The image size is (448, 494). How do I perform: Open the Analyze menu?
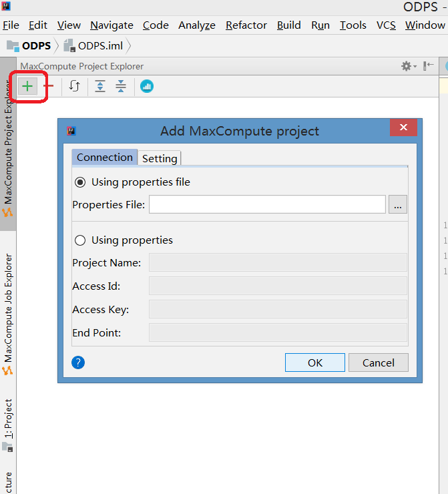[197, 25]
